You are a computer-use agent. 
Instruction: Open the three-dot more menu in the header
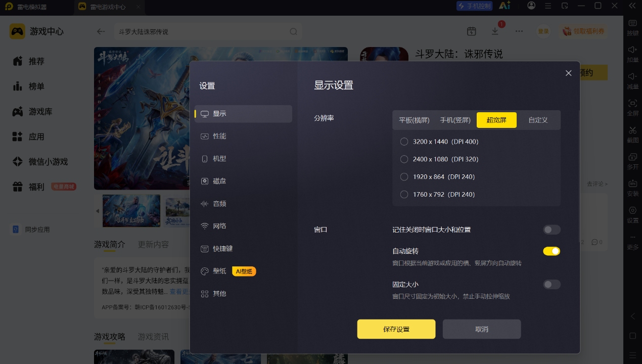tap(519, 31)
